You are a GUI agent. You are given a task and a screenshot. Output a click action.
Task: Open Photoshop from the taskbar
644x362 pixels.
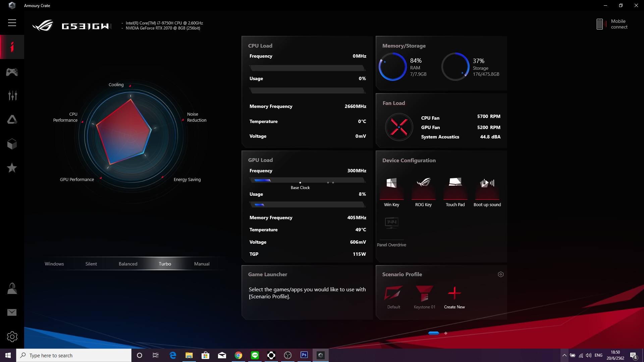coord(304,355)
